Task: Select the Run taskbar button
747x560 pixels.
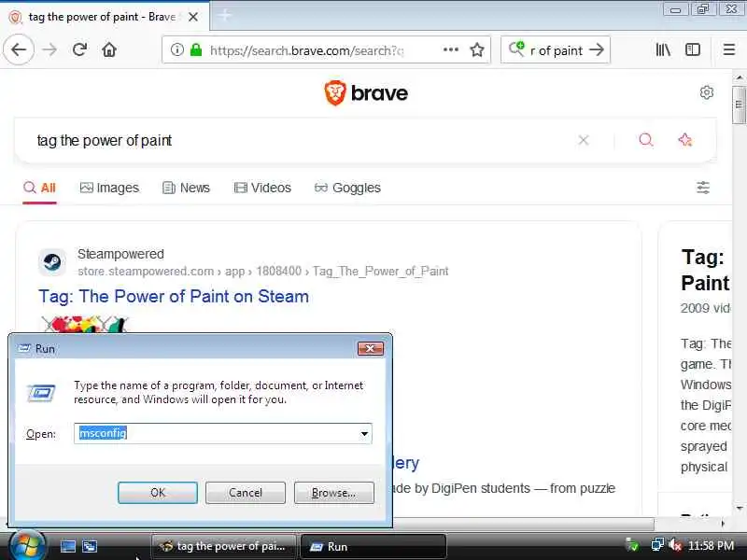Action: pyautogui.click(x=373, y=546)
